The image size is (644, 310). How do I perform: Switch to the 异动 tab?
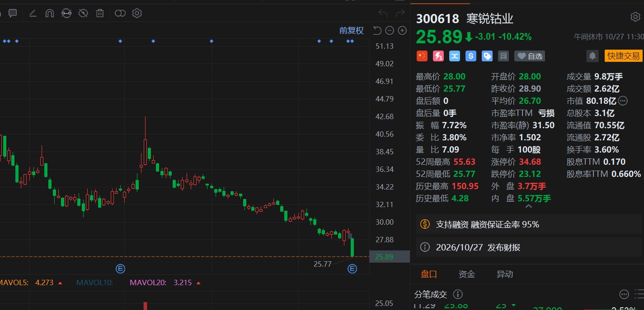pos(505,274)
